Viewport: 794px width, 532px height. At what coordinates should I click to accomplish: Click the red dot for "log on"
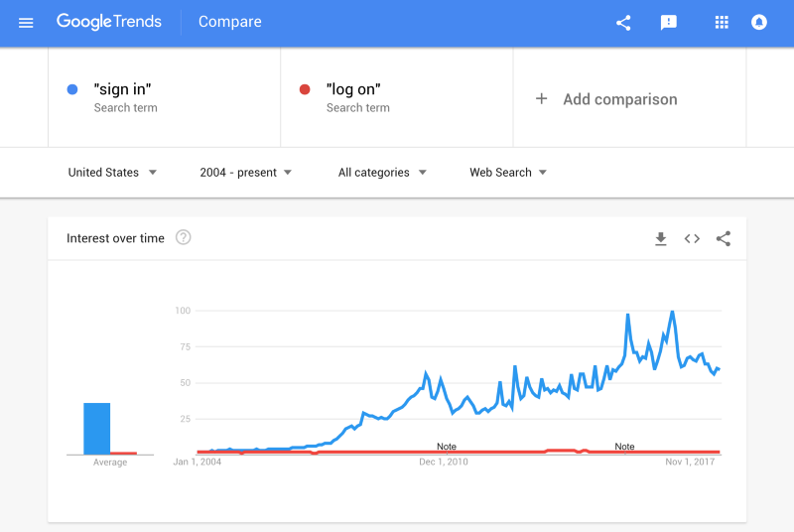(305, 89)
